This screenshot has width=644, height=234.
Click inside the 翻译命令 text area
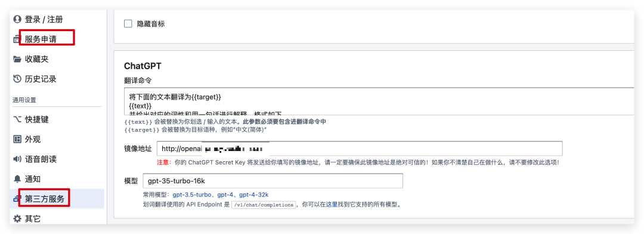click(x=379, y=101)
